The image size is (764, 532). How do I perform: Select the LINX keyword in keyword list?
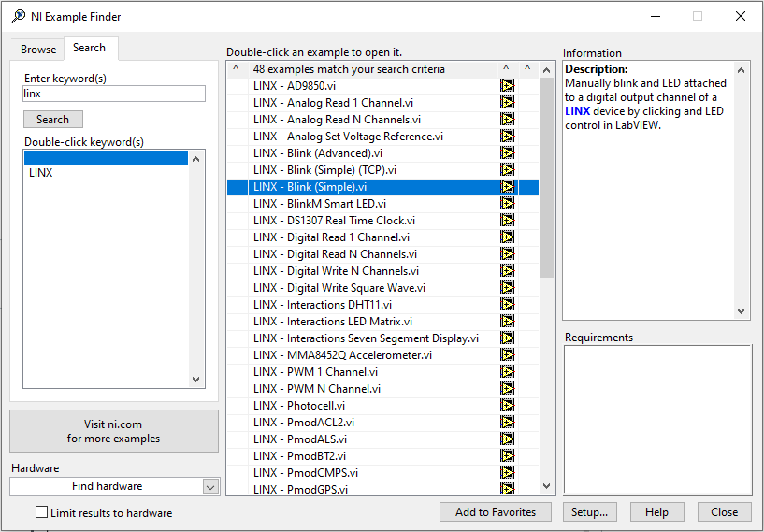point(106,173)
